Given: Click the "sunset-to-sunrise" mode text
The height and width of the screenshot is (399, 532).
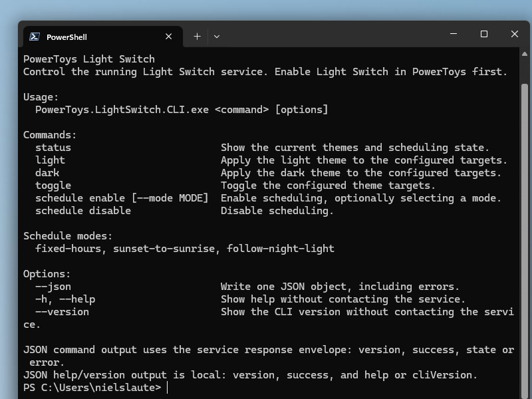Looking at the screenshot, I should (x=164, y=249).
